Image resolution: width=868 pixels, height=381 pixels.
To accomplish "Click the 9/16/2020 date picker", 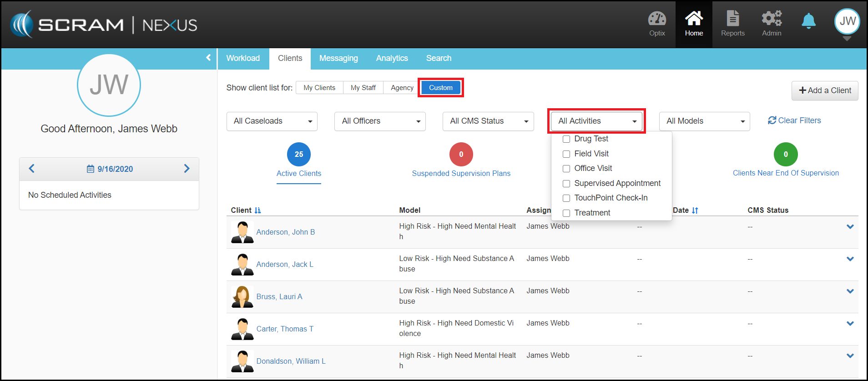I will click(110, 169).
